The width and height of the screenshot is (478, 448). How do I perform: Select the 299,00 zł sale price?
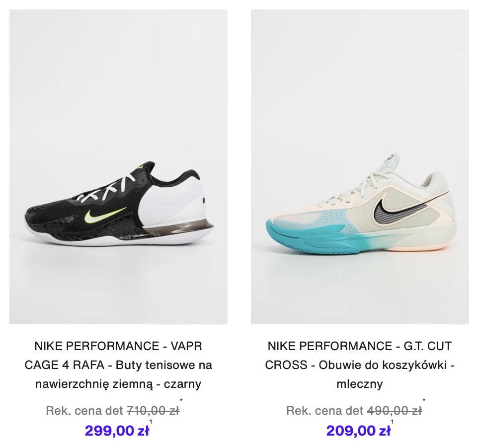[x=117, y=431]
